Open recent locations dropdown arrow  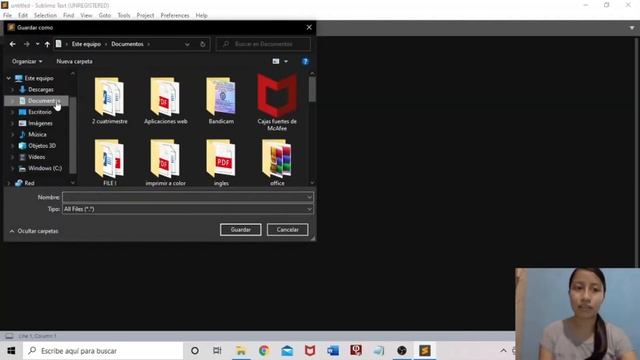pyautogui.click(x=38, y=44)
